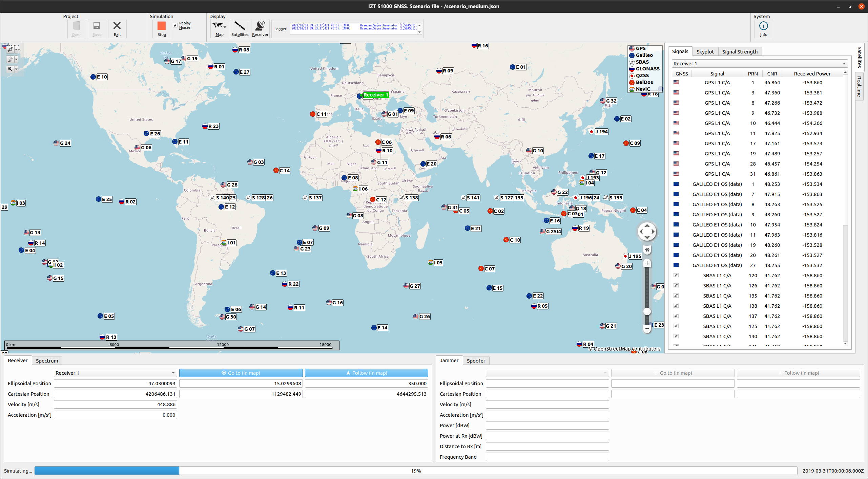Click GPS satellite G 24 marker

pos(62,143)
